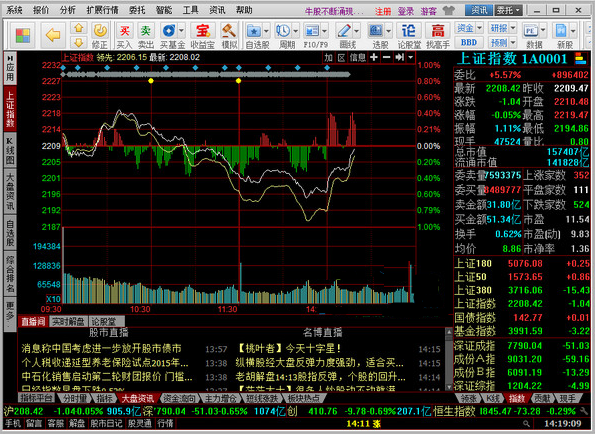Open the 分析 menu
Screen dimensions: 595x434
(x=68, y=10)
